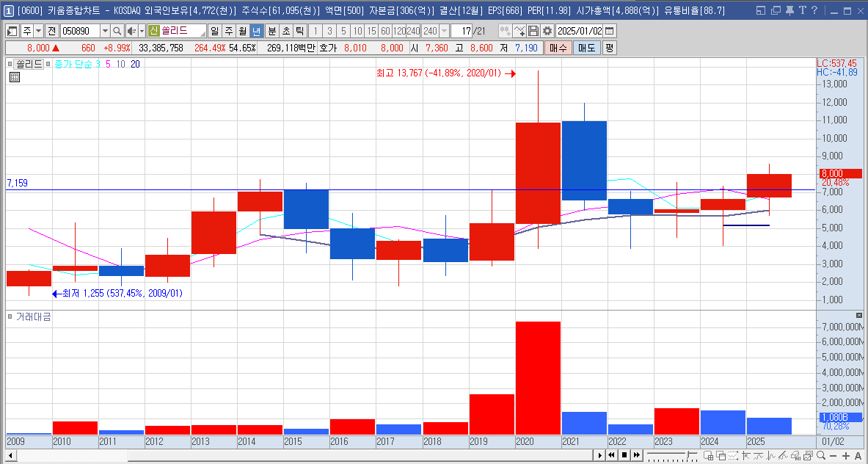Select the 주 weekly period button

point(228,31)
